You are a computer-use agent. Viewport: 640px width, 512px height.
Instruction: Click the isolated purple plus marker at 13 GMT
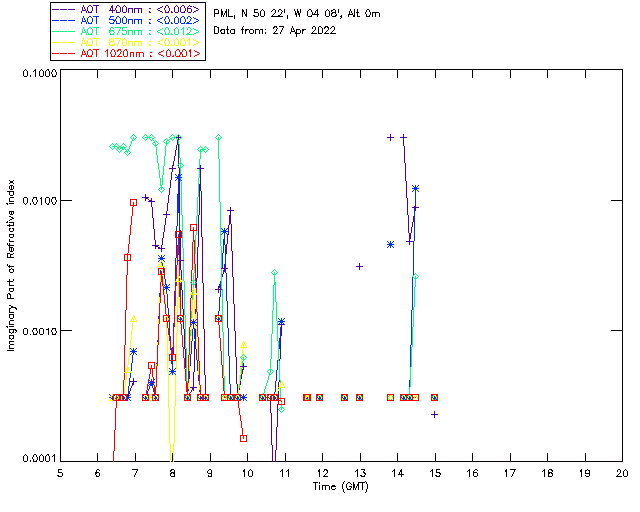360,267
